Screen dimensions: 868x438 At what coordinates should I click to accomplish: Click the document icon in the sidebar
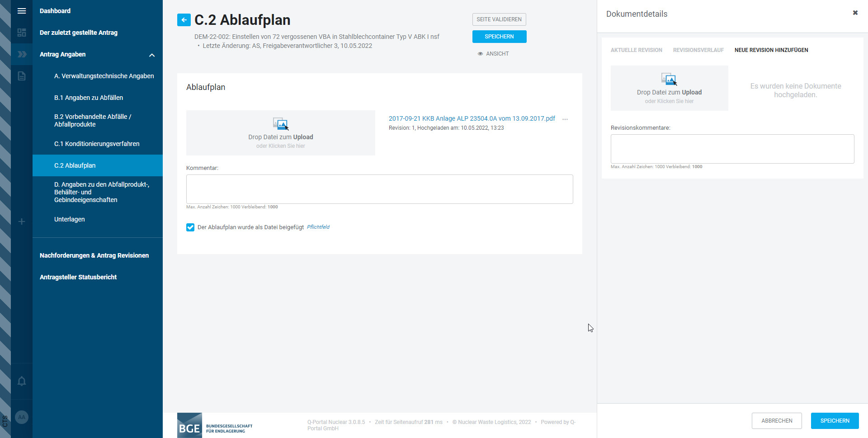[x=21, y=76]
